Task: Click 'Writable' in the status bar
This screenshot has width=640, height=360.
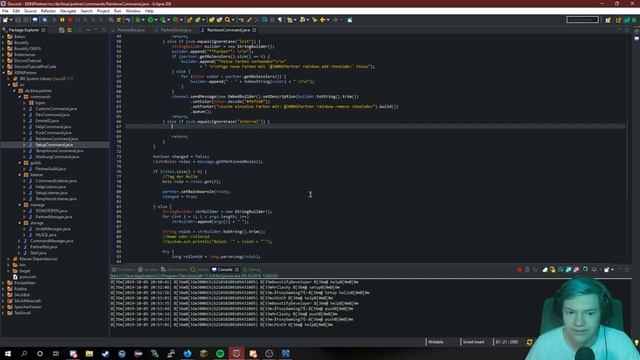Action: click(x=436, y=342)
